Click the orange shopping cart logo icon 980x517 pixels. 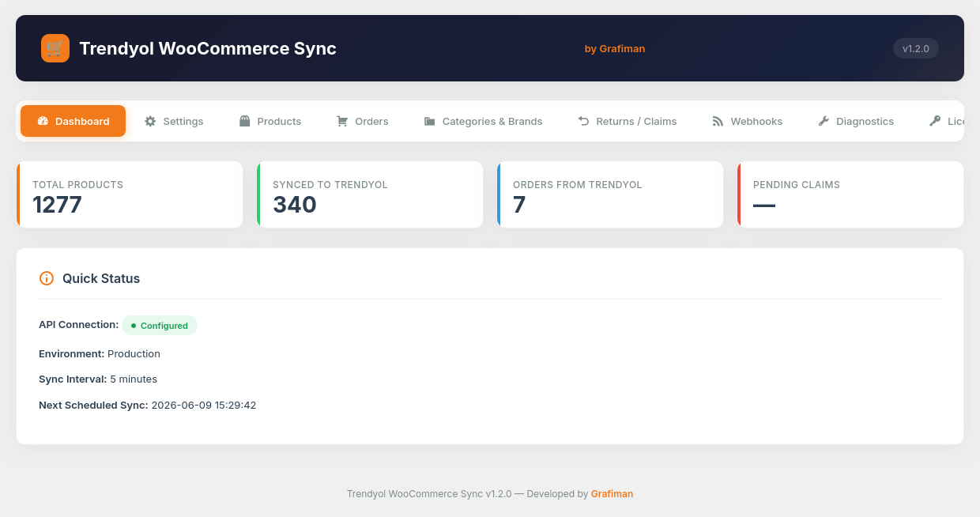pos(55,48)
